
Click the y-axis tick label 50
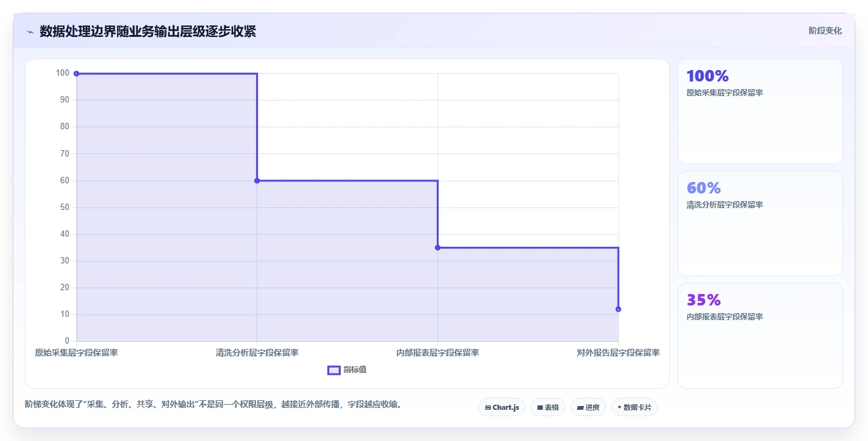click(64, 207)
